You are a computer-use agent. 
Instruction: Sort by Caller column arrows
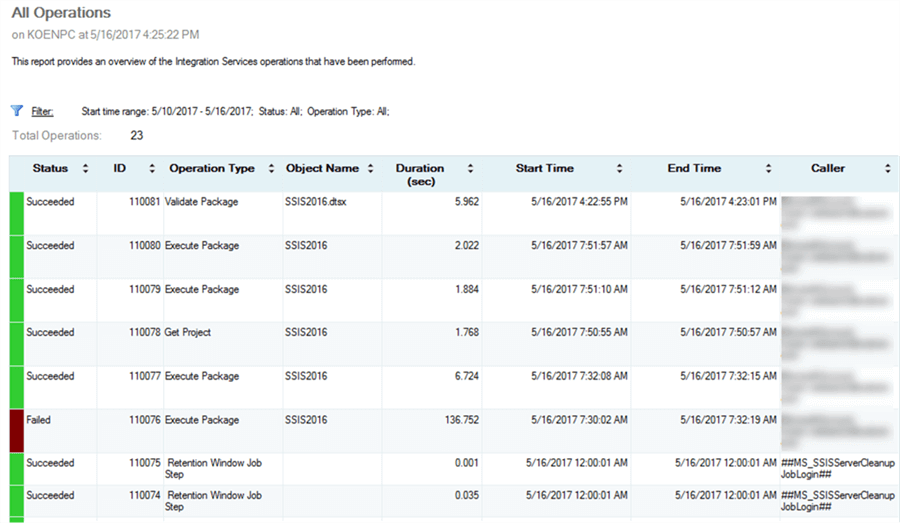pyautogui.click(x=888, y=169)
